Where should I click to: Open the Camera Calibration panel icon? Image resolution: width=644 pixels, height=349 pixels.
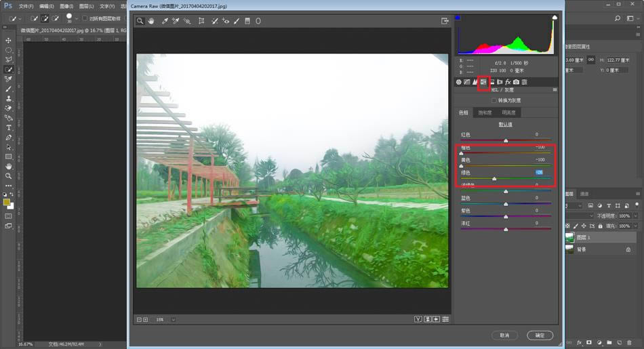click(x=516, y=82)
